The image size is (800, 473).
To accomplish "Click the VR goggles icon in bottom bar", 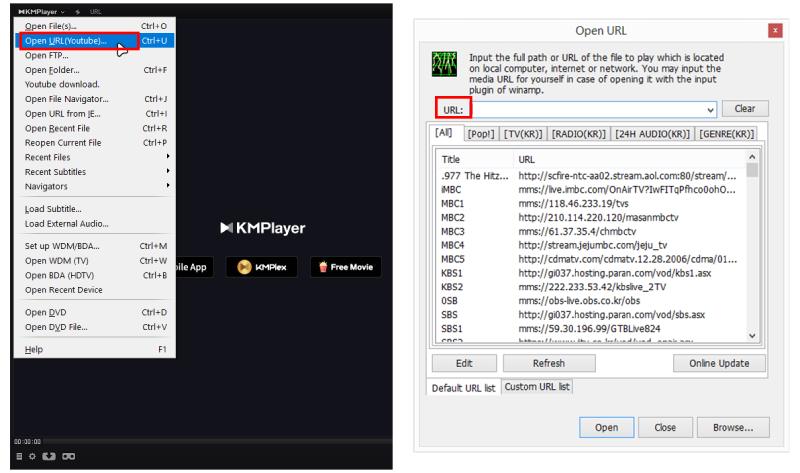I will click(68, 456).
